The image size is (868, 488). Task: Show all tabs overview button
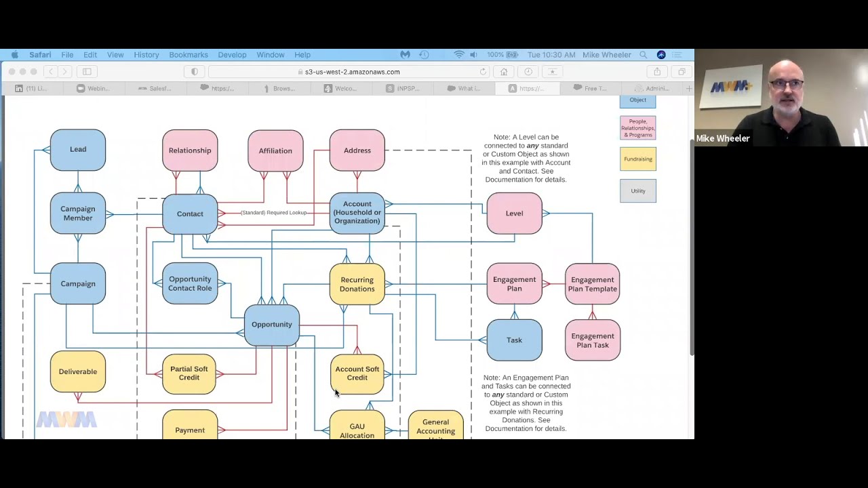pyautogui.click(x=682, y=72)
